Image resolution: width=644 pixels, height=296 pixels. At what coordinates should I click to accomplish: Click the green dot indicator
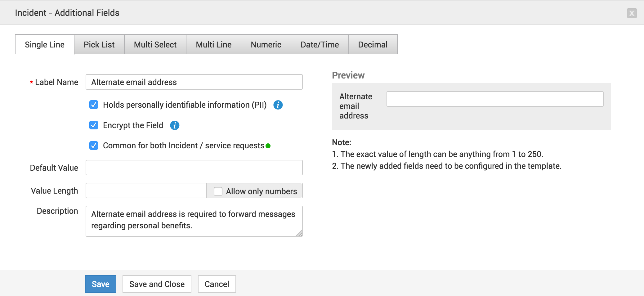click(x=268, y=146)
